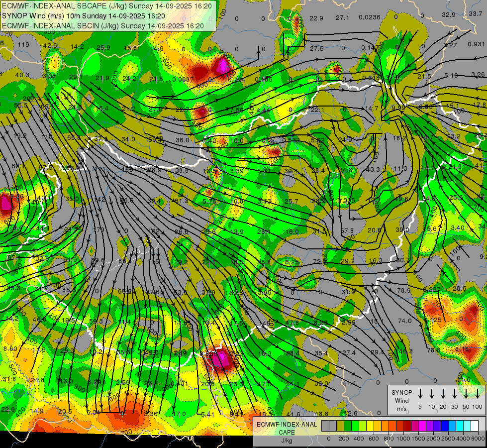Click the 0.005 value on the map
487x448 pixels.
(346, 201)
